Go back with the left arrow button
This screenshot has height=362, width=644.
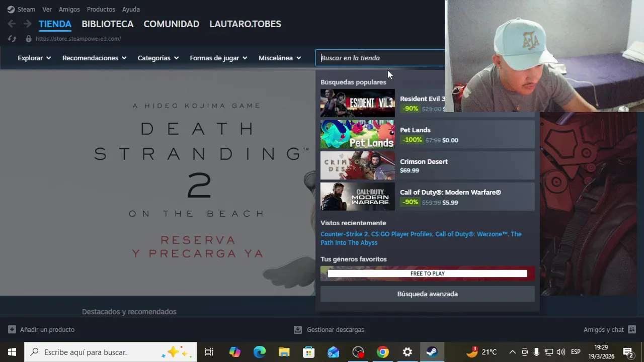[12, 24]
